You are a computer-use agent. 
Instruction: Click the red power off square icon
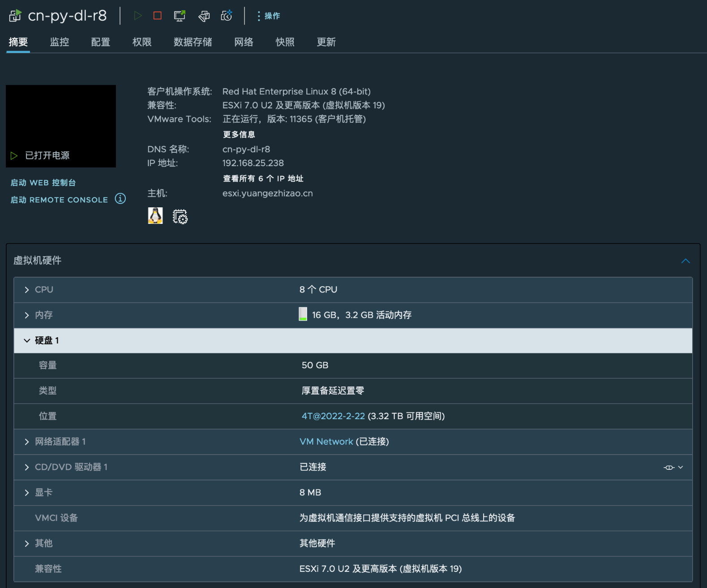click(158, 16)
